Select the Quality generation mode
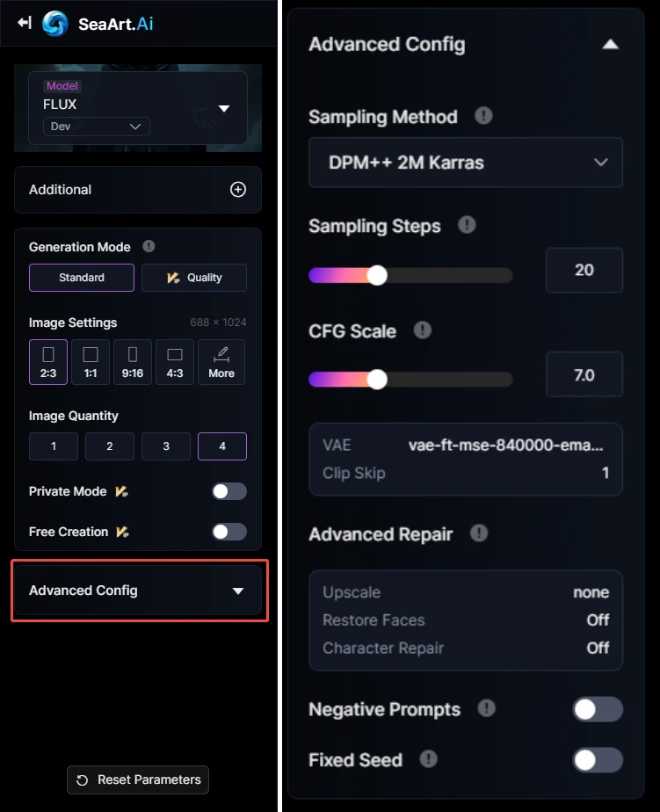The image size is (660, 812). click(x=194, y=278)
